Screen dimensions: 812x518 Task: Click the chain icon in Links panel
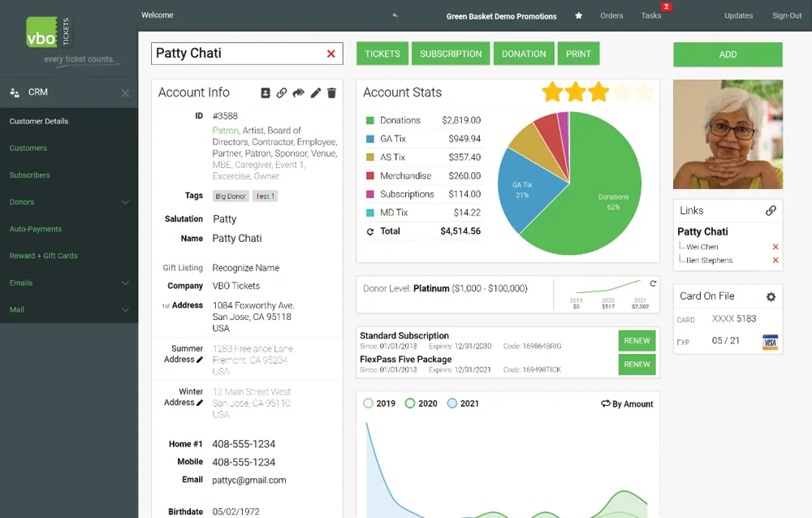(771, 211)
